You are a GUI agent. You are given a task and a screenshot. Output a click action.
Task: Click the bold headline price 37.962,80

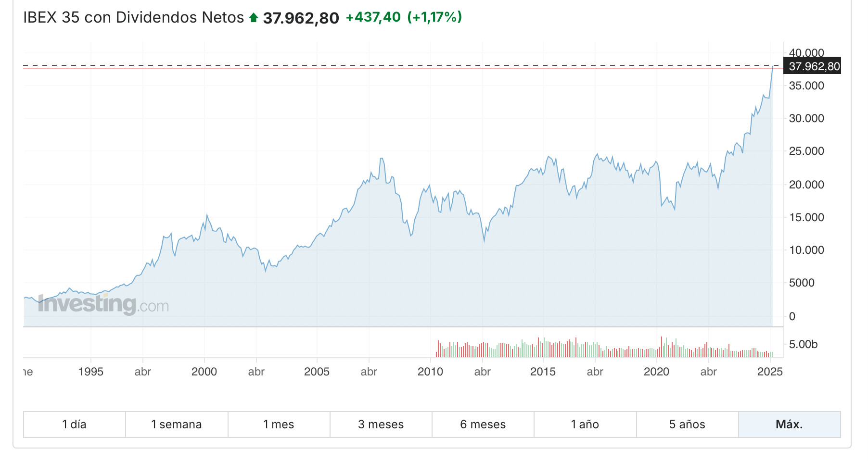(301, 18)
